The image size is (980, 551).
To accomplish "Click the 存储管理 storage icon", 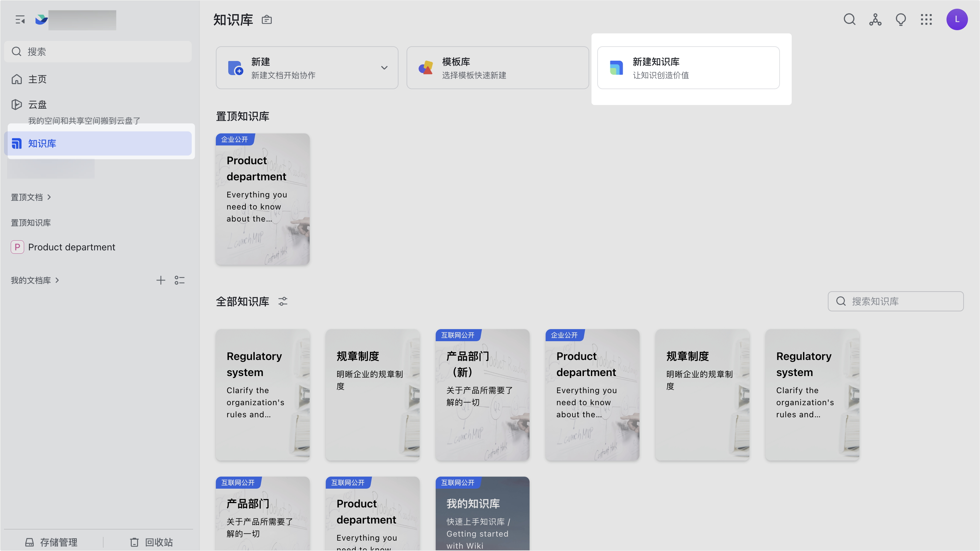I will pos(29,542).
